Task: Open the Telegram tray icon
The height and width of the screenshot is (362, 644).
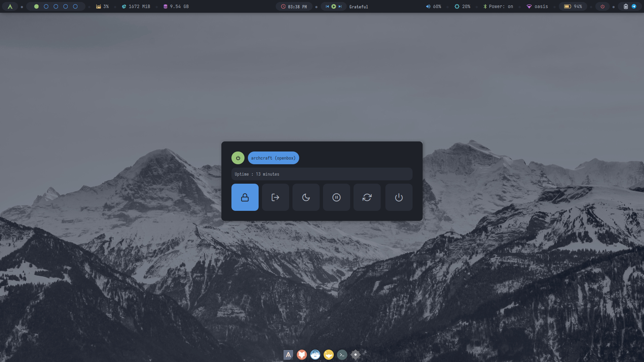Action: pyautogui.click(x=634, y=6)
